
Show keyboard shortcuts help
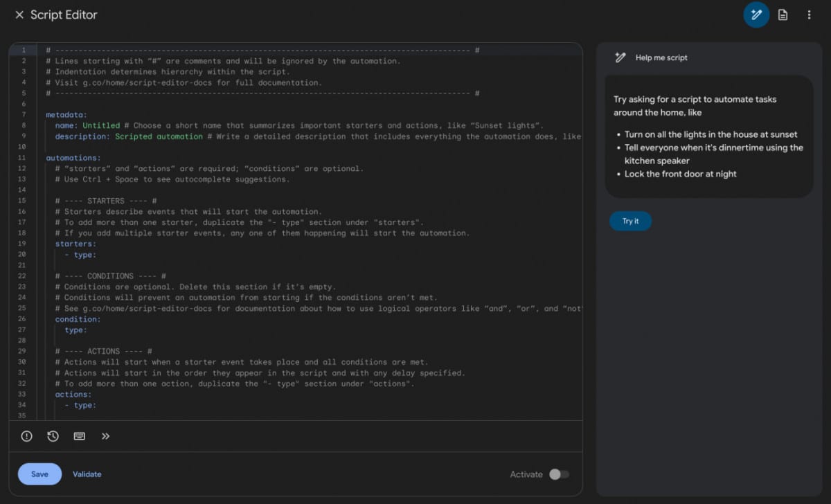[x=79, y=436]
